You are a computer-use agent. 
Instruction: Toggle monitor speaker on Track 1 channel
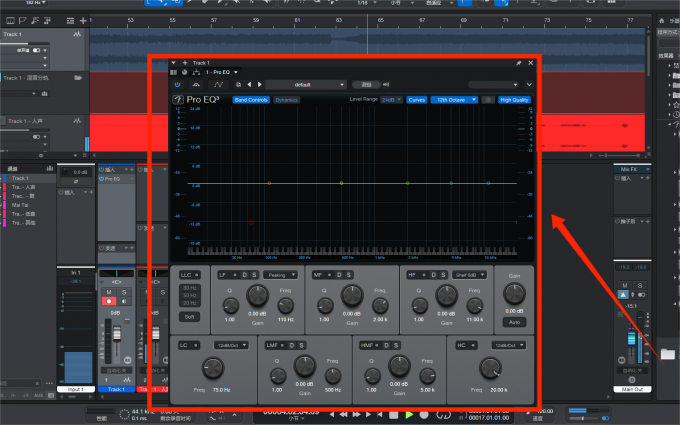pos(124,301)
